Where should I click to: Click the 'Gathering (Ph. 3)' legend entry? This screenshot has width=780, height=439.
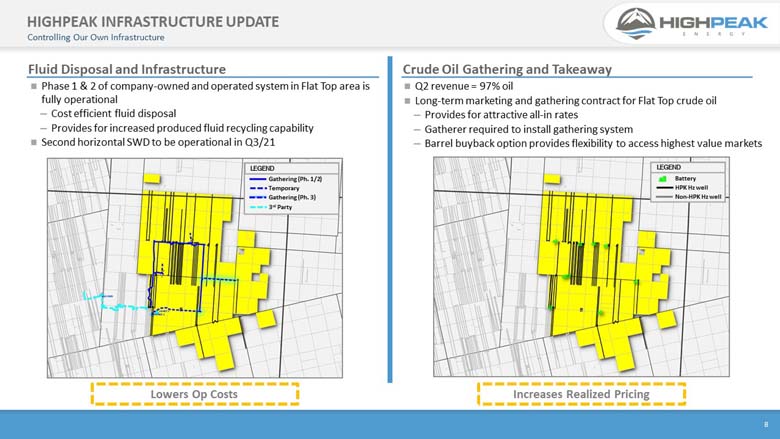point(283,197)
